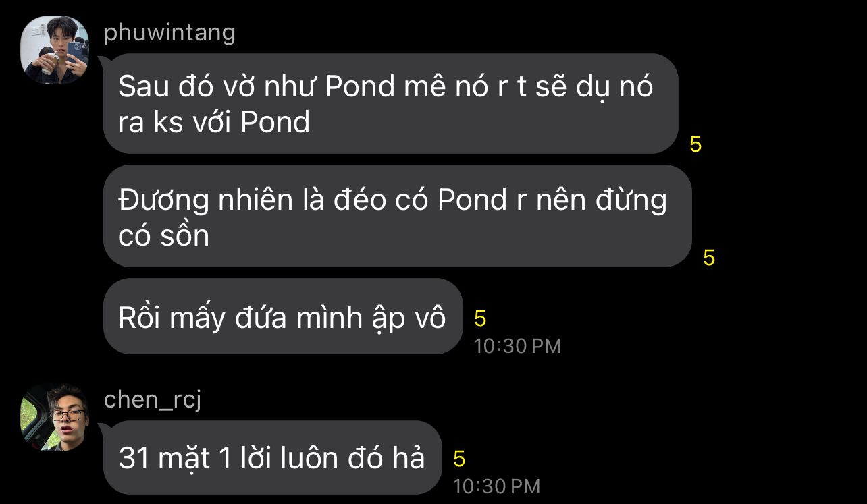Screen dimensions: 867x504
Task: Click the word "Rồi" in the third message
Action: [x=140, y=317]
